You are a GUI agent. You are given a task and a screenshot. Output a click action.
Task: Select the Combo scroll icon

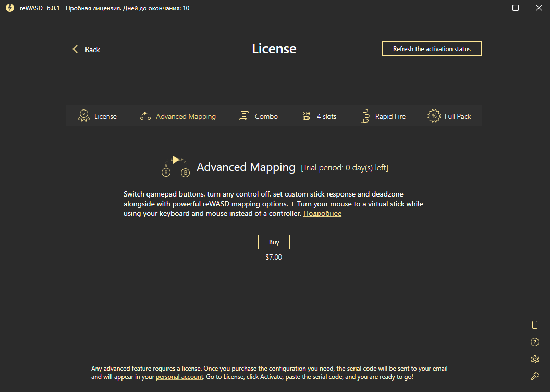click(243, 116)
